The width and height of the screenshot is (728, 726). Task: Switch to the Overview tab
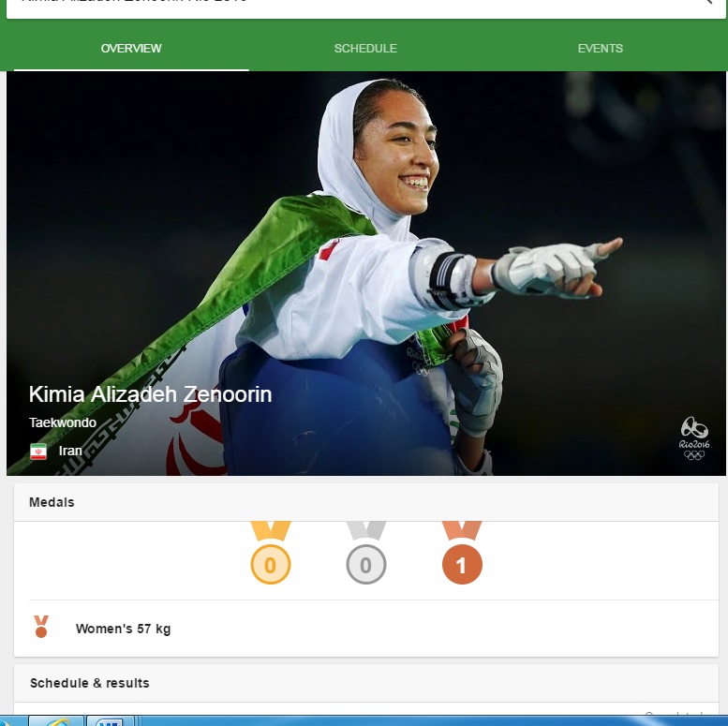131,49
